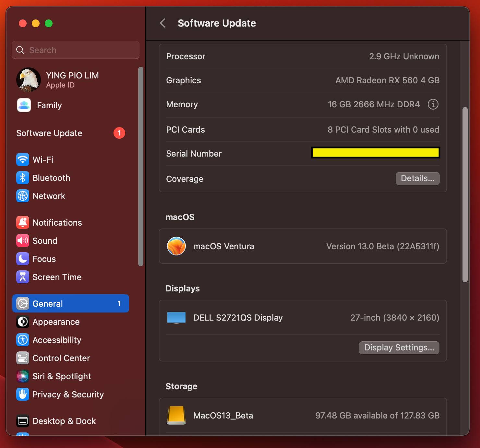Open Display Settings button
The image size is (480, 448).
click(399, 348)
